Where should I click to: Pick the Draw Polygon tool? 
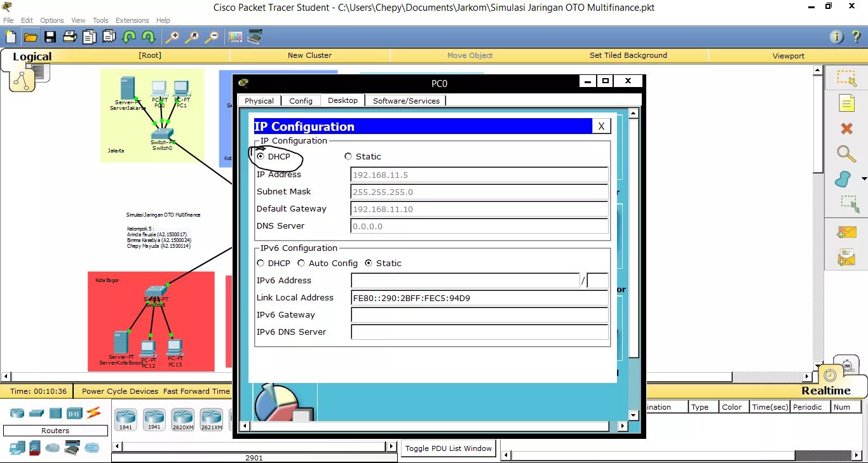click(844, 179)
